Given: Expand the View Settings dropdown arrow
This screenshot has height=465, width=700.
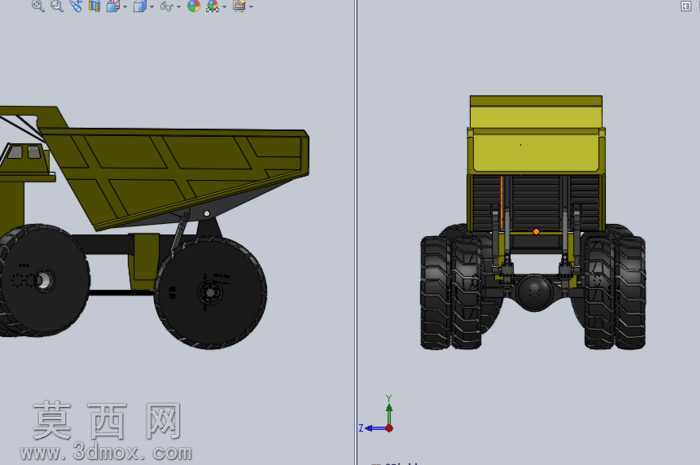Looking at the screenshot, I should coord(251,7).
